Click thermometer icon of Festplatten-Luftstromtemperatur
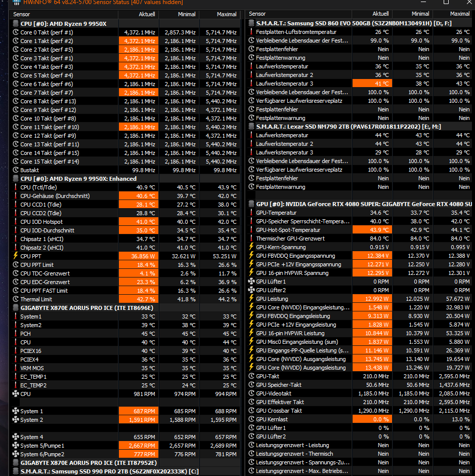475x476 pixels. [x=251, y=32]
